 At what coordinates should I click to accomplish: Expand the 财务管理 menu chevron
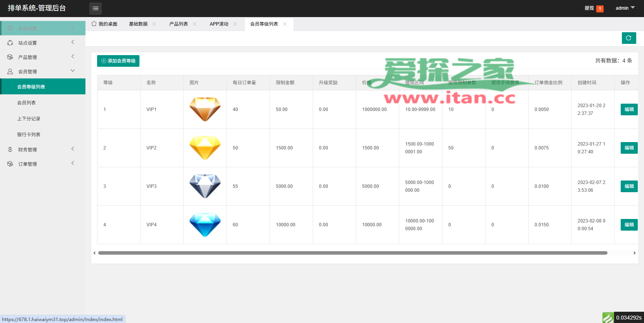click(x=73, y=149)
